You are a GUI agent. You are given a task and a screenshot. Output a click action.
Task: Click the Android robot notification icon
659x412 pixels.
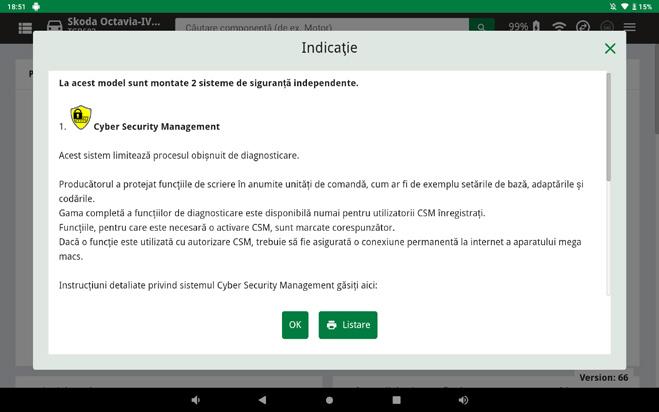tap(36, 6)
